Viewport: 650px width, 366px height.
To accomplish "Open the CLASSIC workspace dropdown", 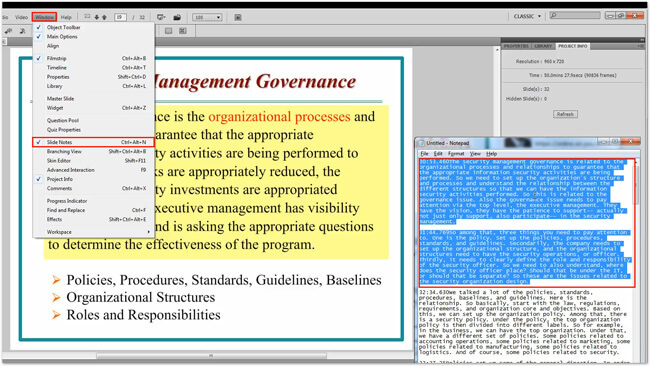I will [x=527, y=16].
